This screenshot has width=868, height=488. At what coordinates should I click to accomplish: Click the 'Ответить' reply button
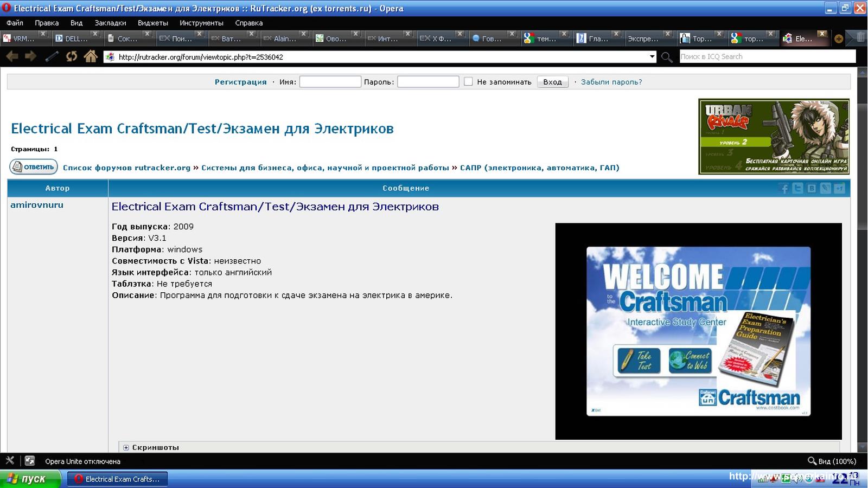coord(34,167)
